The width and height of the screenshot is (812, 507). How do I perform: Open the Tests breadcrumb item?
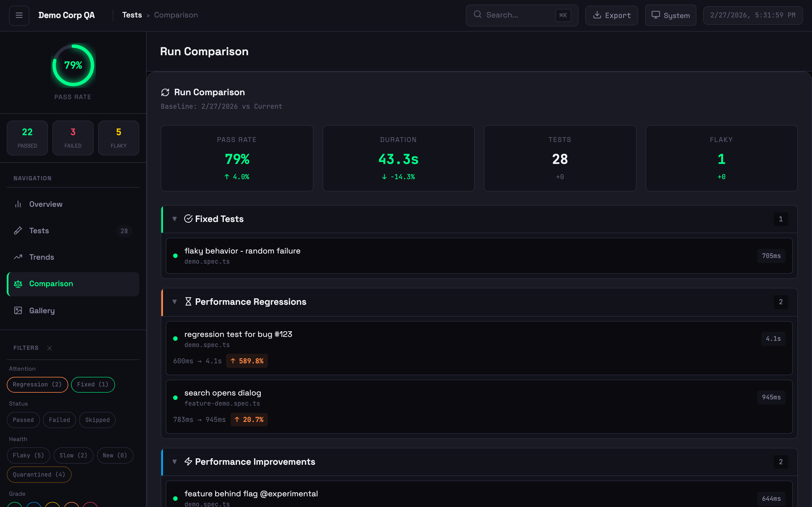pos(132,15)
